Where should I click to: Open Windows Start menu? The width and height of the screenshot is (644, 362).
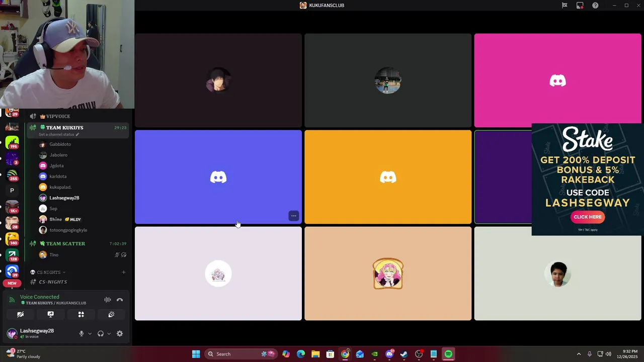(196, 354)
